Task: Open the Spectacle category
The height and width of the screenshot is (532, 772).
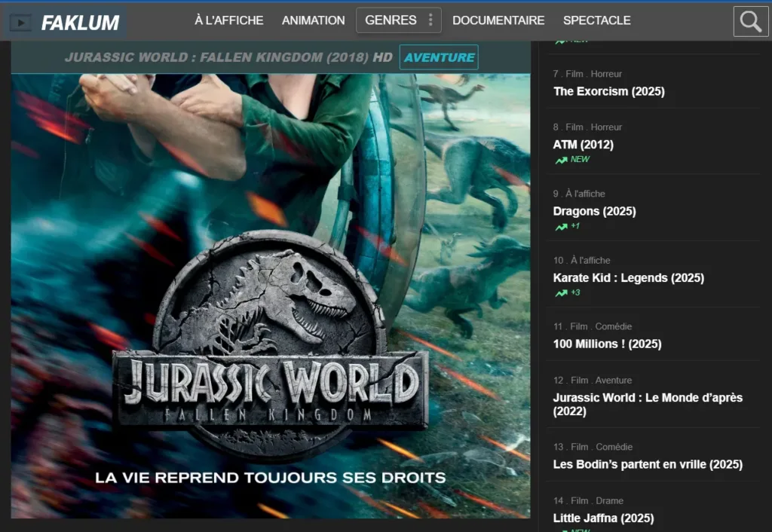Action: [596, 20]
